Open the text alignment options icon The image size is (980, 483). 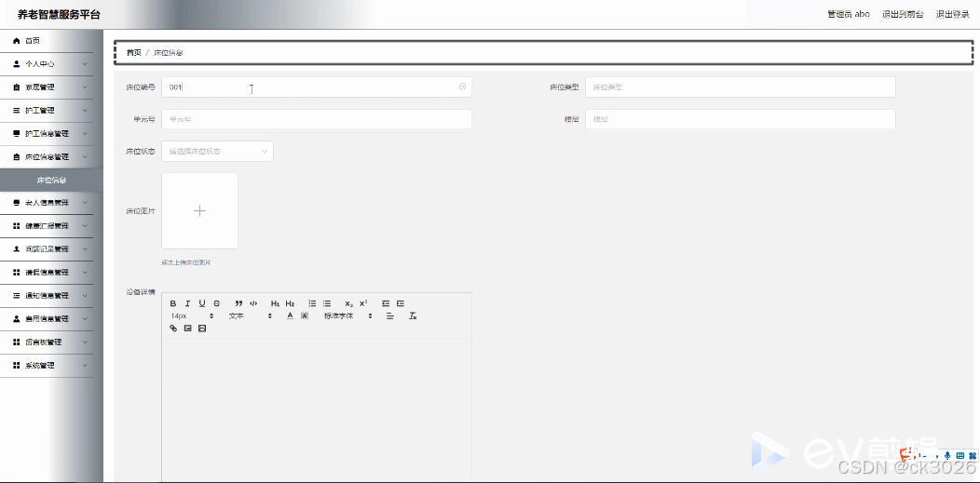click(x=390, y=315)
